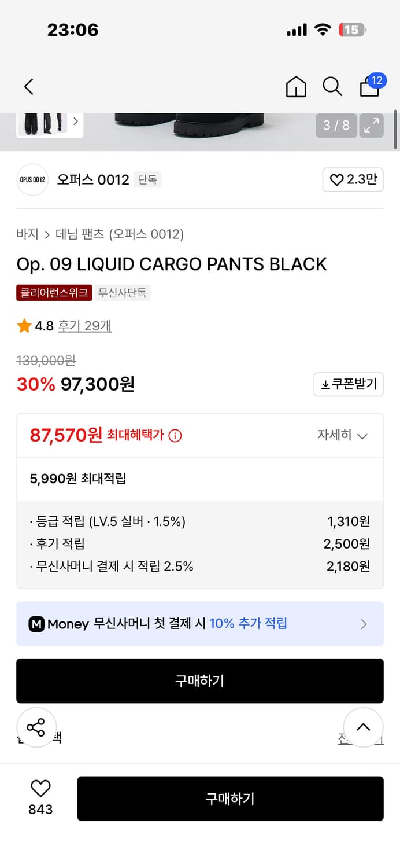Open the 무신사머니 10% 추가 적립 banner chevron
This screenshot has width=400, height=868.
(364, 624)
